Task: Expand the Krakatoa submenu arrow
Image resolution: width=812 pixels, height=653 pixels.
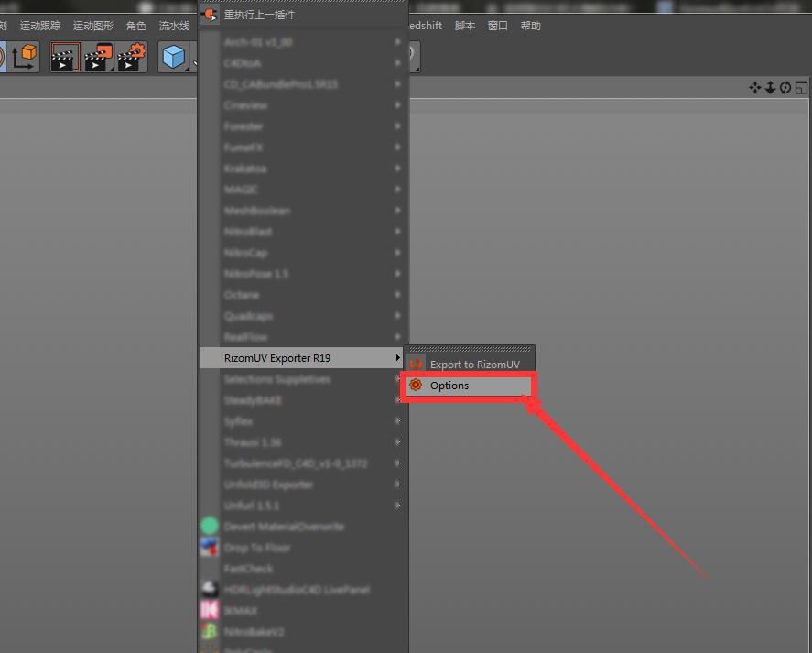Action: [x=397, y=168]
